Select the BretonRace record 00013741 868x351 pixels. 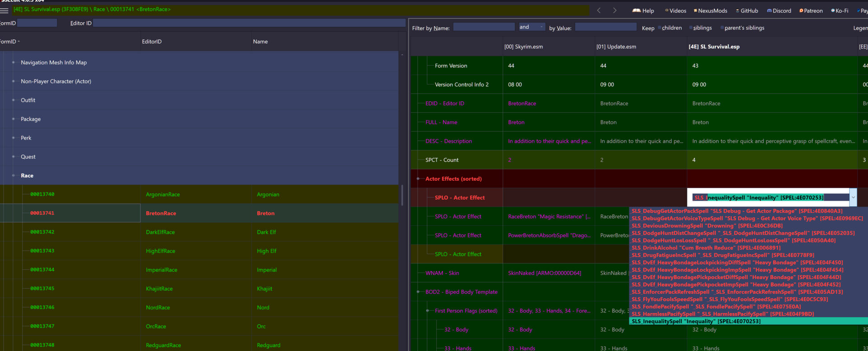[199, 213]
